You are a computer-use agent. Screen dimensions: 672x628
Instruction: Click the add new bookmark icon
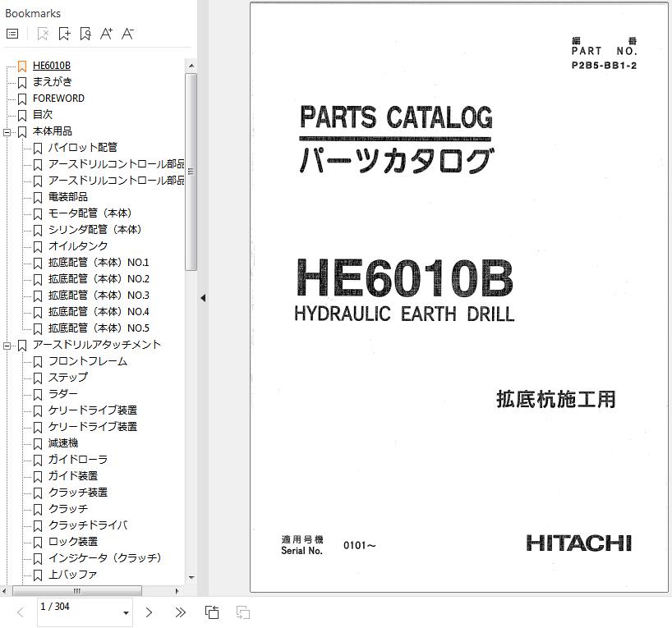tap(64, 34)
